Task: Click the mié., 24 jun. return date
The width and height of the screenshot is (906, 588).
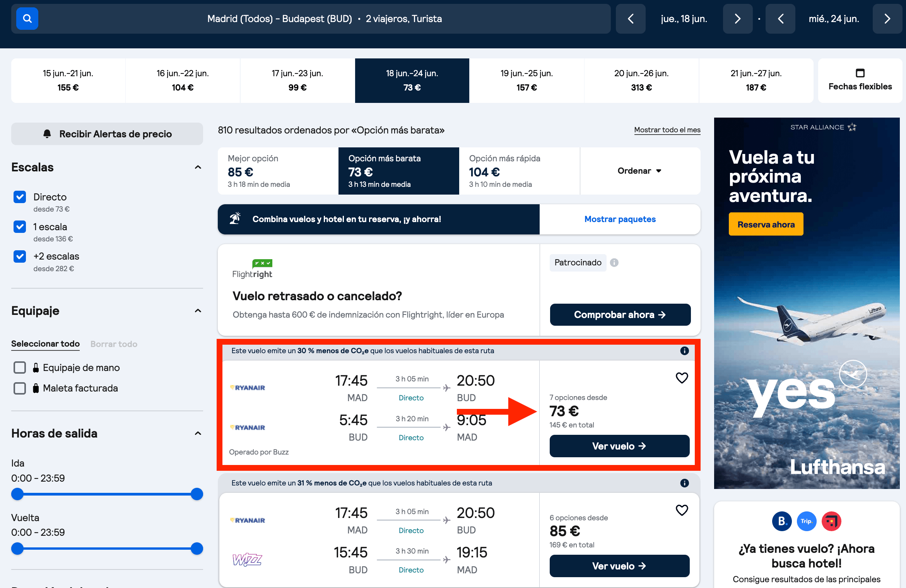Action: 834,19
